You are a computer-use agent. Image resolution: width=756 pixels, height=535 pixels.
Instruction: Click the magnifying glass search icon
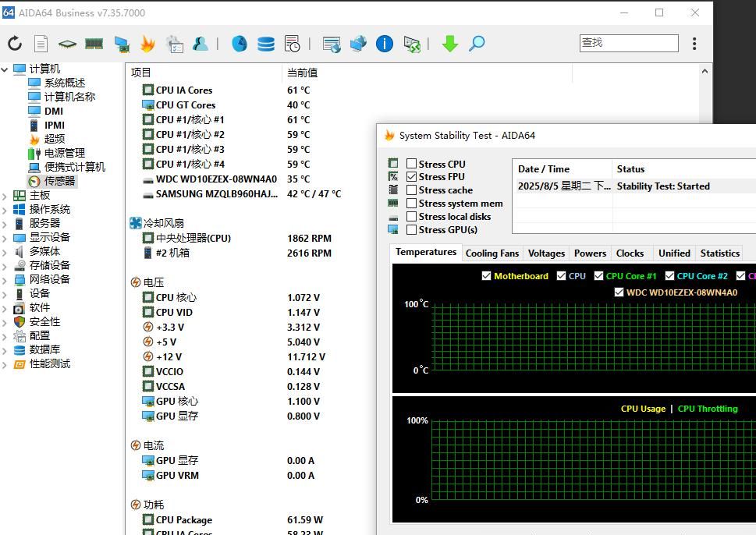coord(477,44)
